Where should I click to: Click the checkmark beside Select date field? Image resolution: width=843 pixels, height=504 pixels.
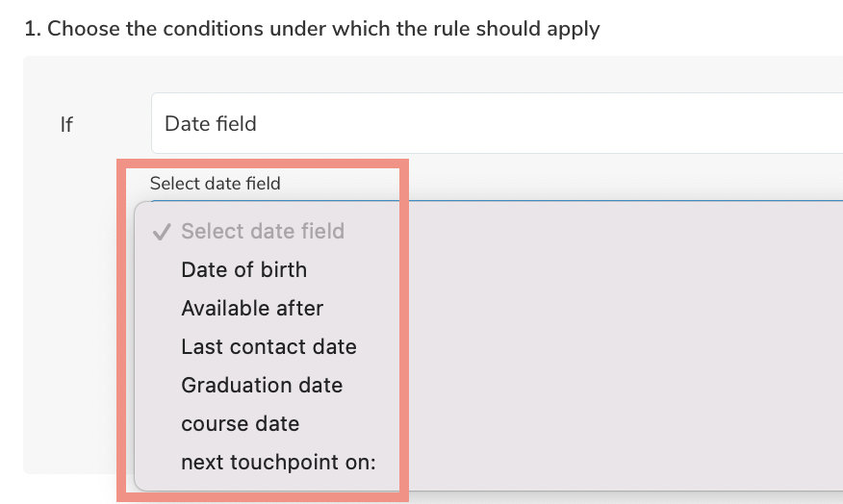point(163,232)
